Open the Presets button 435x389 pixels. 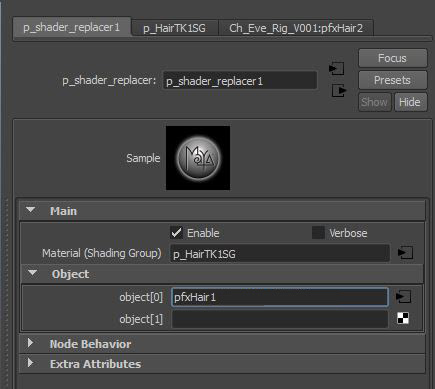(x=393, y=80)
